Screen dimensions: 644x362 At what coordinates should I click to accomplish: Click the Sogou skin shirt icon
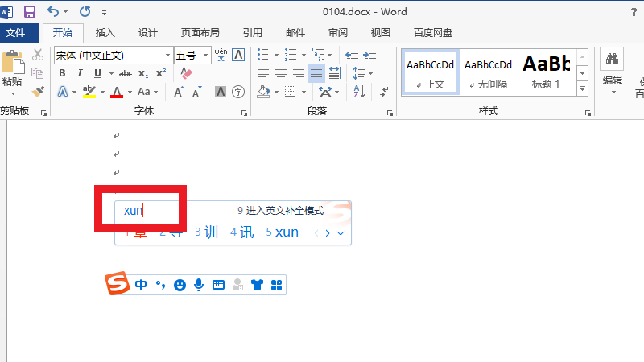click(x=257, y=285)
